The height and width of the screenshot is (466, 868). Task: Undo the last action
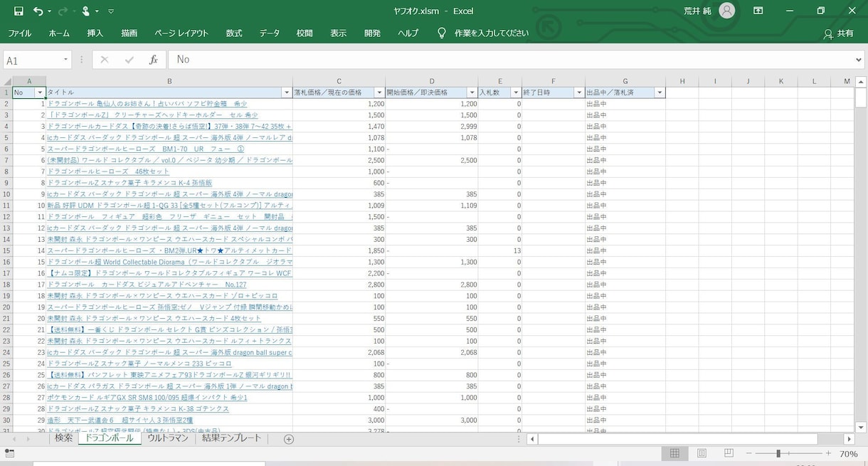[x=38, y=11]
